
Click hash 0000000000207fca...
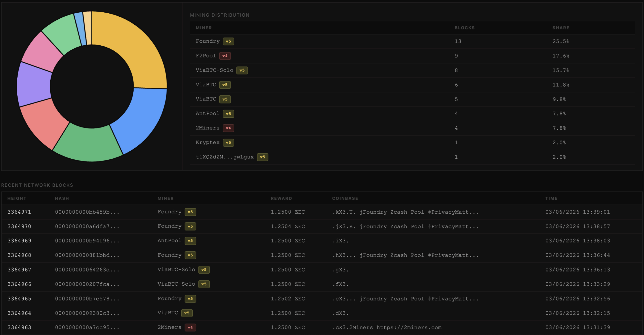click(87, 284)
